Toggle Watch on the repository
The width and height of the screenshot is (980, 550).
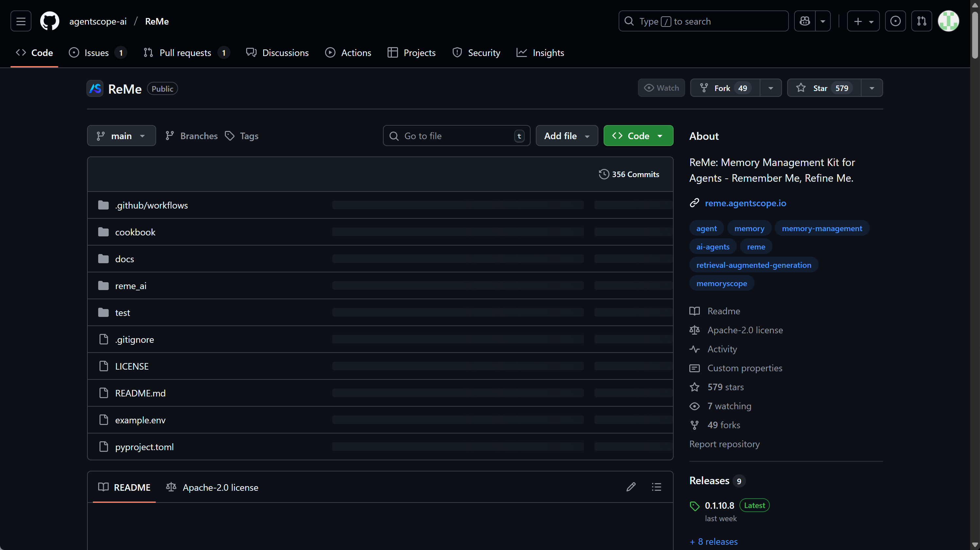click(661, 88)
